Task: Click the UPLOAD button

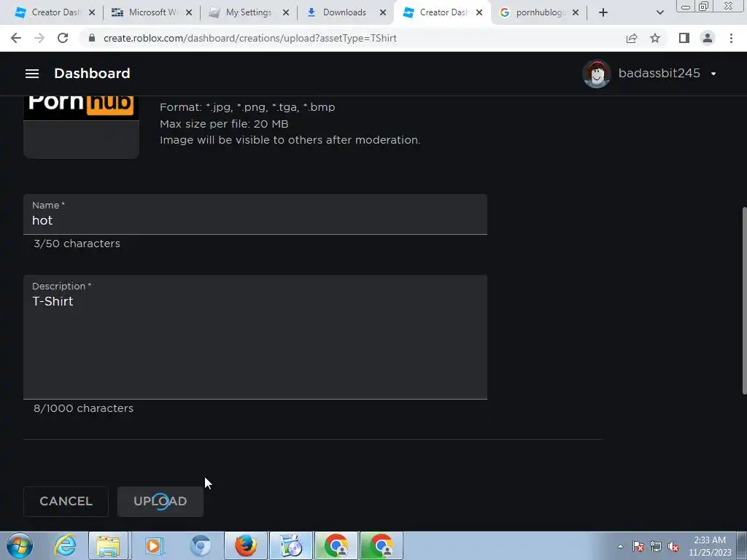Action: 160,502
